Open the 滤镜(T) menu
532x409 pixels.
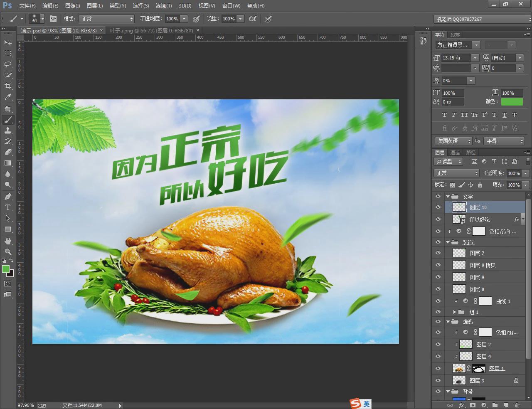[x=163, y=6]
